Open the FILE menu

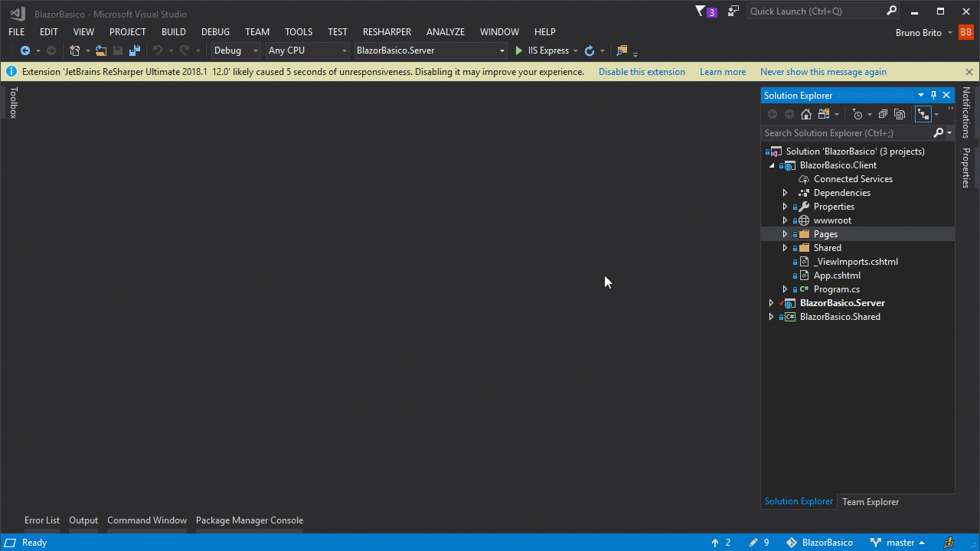(x=16, y=32)
